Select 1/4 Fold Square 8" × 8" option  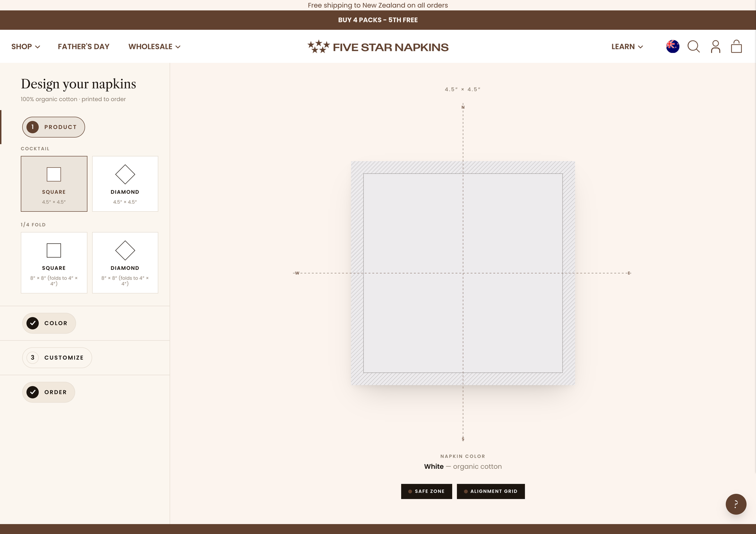tap(54, 263)
